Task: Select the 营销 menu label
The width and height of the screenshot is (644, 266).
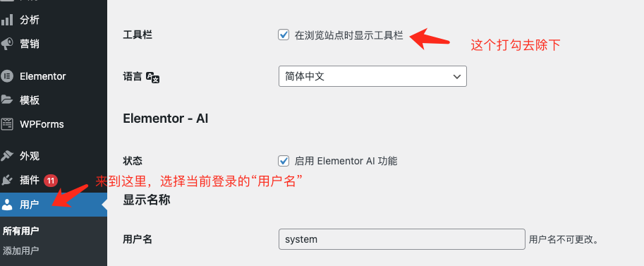Action: click(30, 44)
